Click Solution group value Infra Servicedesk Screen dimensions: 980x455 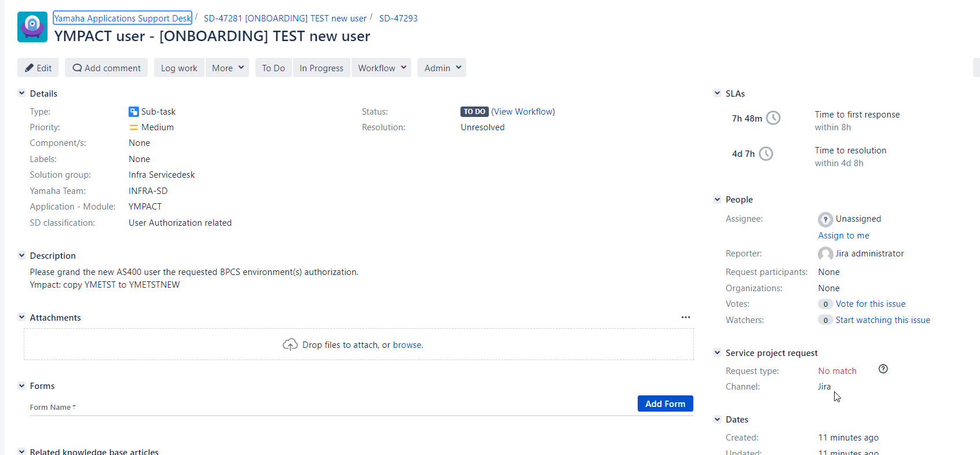162,175
